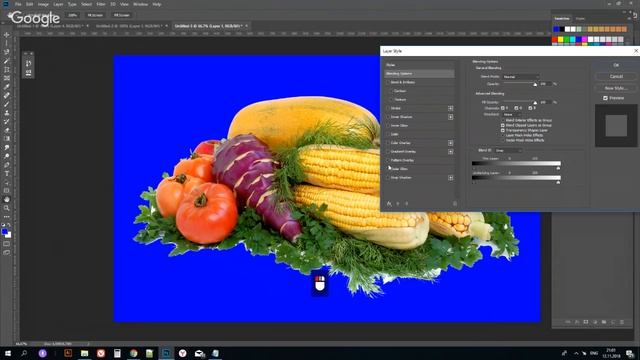Click the Opacity percentage input field
Screen dimensions: 640x360
[x=545, y=84]
